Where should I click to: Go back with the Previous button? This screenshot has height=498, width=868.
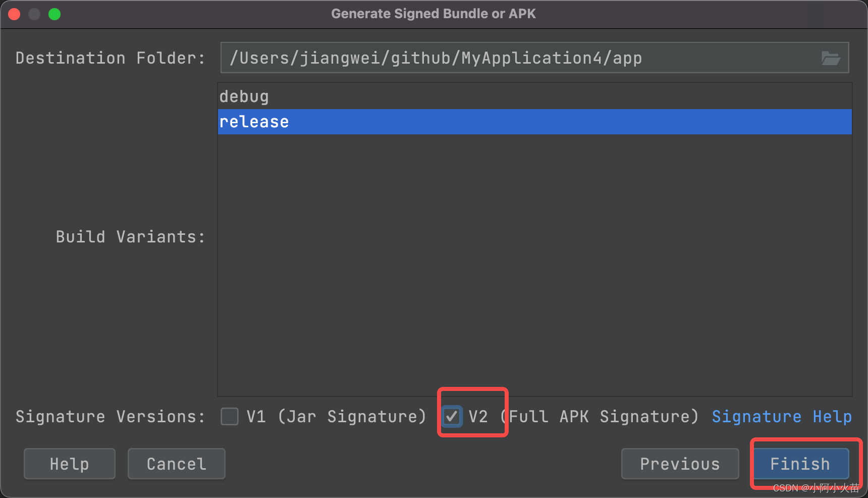(680, 464)
